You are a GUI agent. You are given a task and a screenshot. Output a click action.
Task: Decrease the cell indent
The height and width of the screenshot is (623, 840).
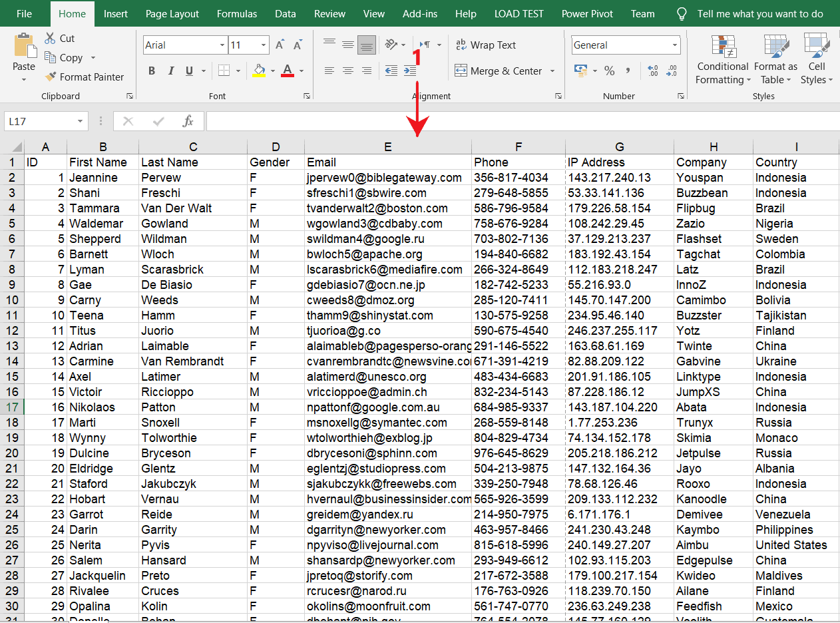click(391, 71)
